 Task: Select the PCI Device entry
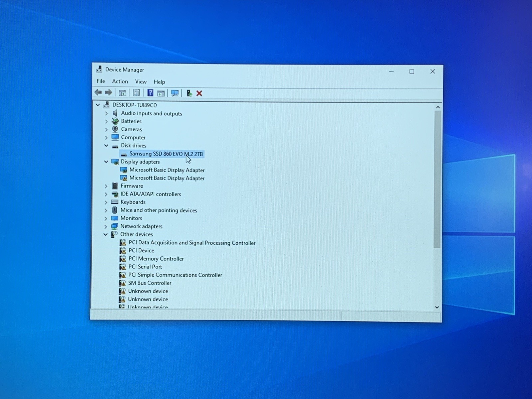(x=141, y=251)
